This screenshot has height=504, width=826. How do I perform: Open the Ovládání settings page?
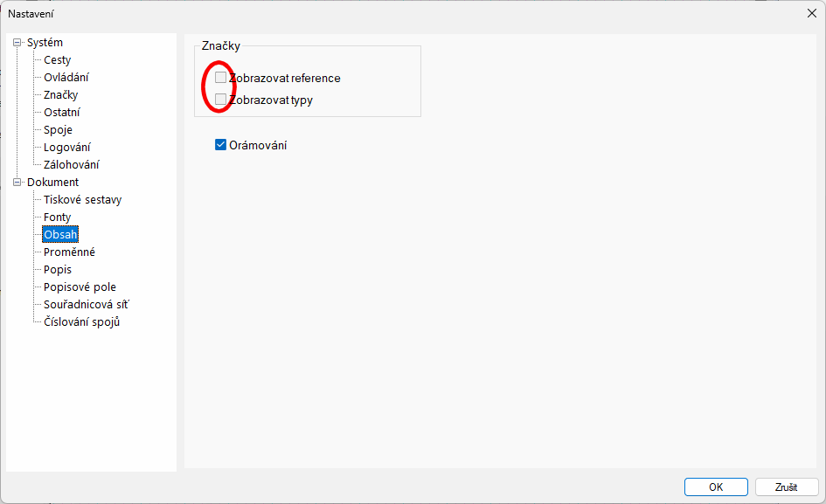point(66,78)
